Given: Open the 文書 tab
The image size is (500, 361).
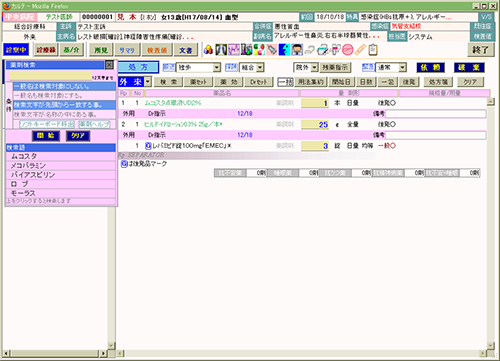Looking at the screenshot, I should click(186, 50).
